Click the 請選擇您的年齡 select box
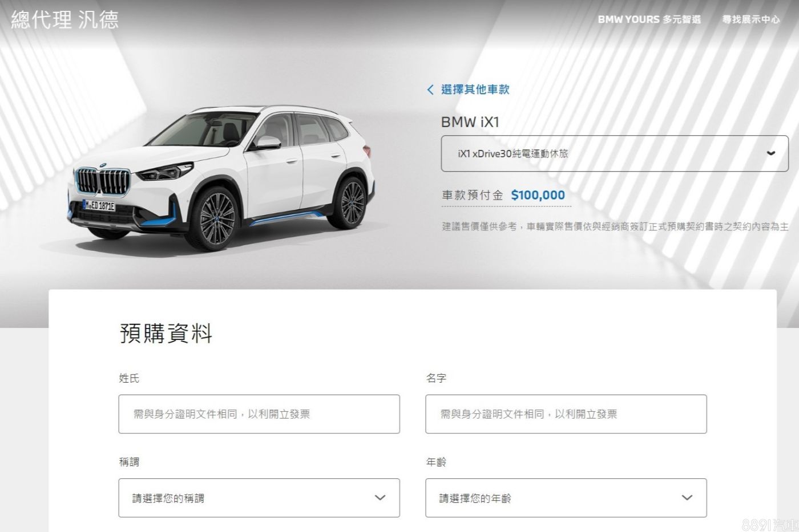 [566, 498]
